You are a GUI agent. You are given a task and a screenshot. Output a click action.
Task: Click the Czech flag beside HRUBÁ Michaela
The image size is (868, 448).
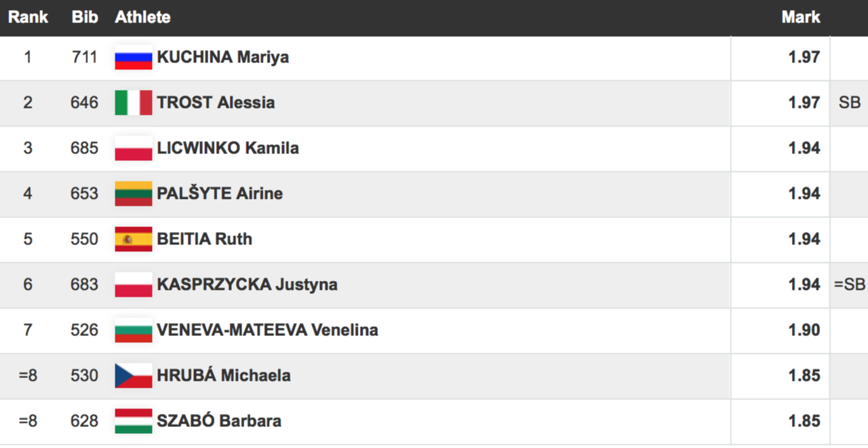point(134,375)
